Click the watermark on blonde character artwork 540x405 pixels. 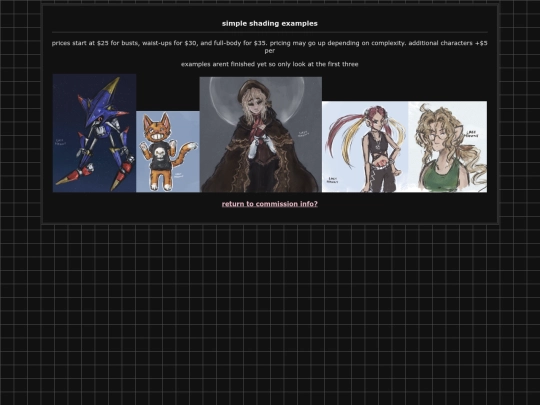tap(471, 134)
